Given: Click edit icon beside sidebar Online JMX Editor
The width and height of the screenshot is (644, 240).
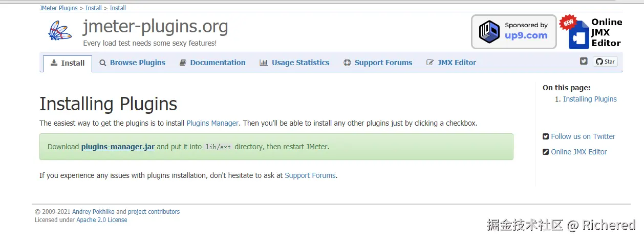Looking at the screenshot, I should point(546,152).
